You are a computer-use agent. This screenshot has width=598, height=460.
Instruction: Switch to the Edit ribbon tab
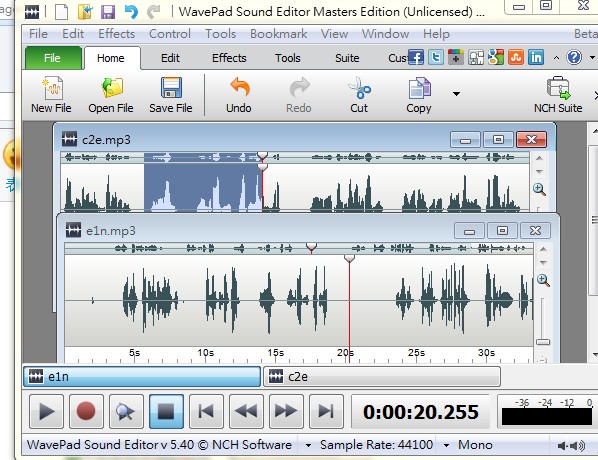[170, 58]
